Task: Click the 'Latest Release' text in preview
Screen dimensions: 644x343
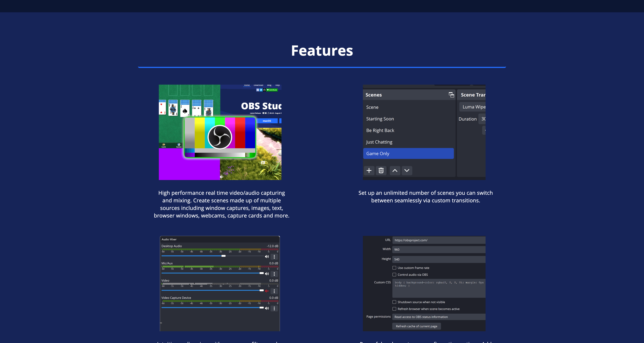Action: [x=255, y=113]
